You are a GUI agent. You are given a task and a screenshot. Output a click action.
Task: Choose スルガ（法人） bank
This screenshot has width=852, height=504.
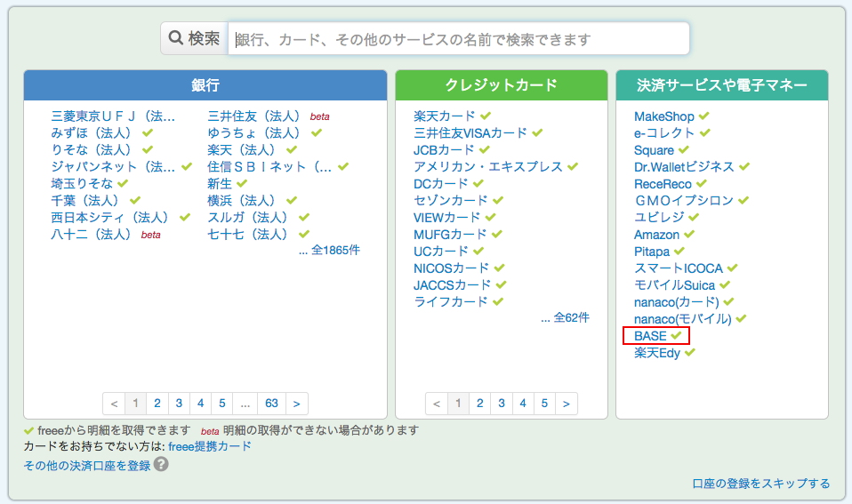[x=248, y=217]
